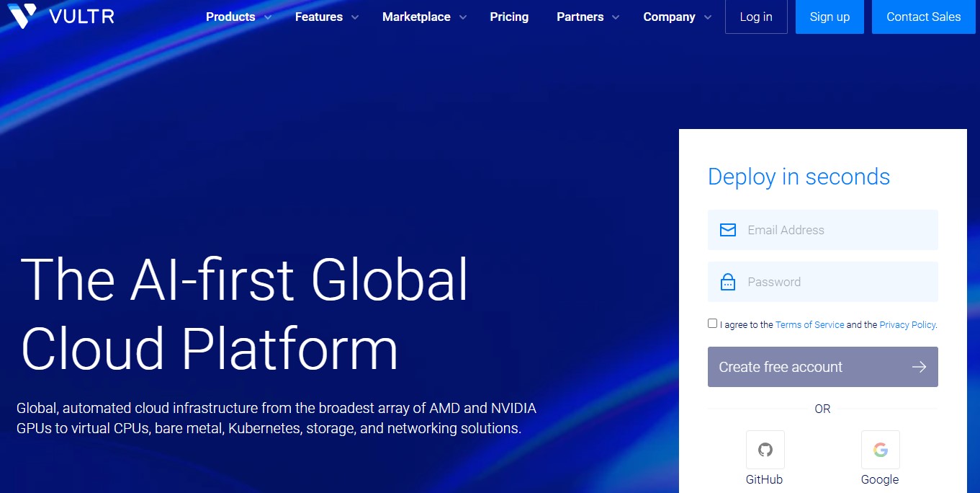This screenshot has height=493, width=980.
Task: Open the Privacy Policy link
Action: tap(907, 324)
